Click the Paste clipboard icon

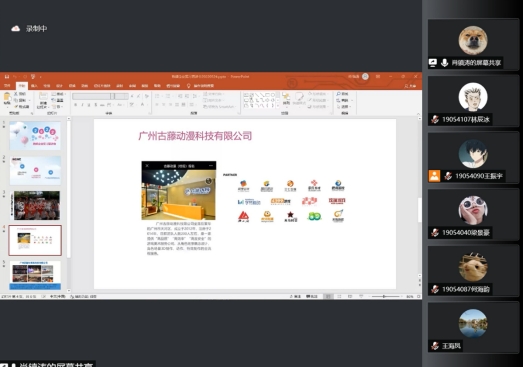pos(7,98)
